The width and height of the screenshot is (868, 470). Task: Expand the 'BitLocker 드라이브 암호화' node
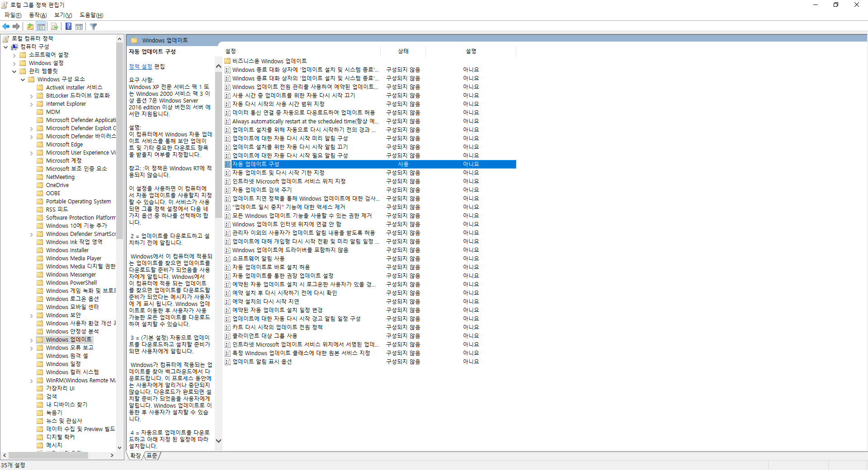click(32, 96)
